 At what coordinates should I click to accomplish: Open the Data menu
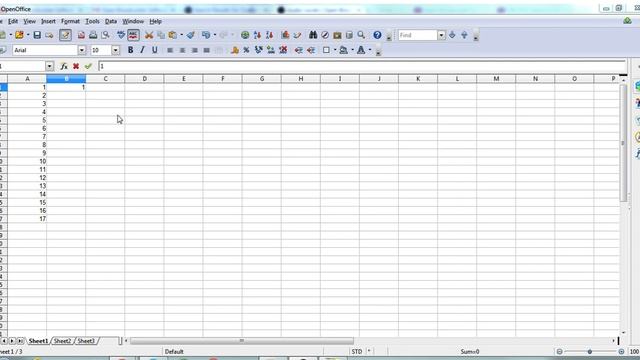coord(111,21)
